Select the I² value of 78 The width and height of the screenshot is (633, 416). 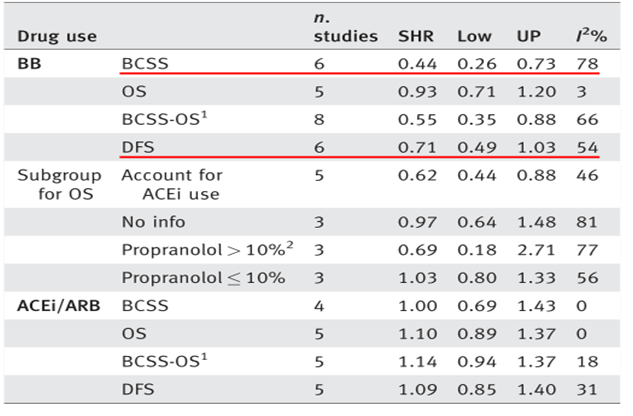(x=586, y=64)
